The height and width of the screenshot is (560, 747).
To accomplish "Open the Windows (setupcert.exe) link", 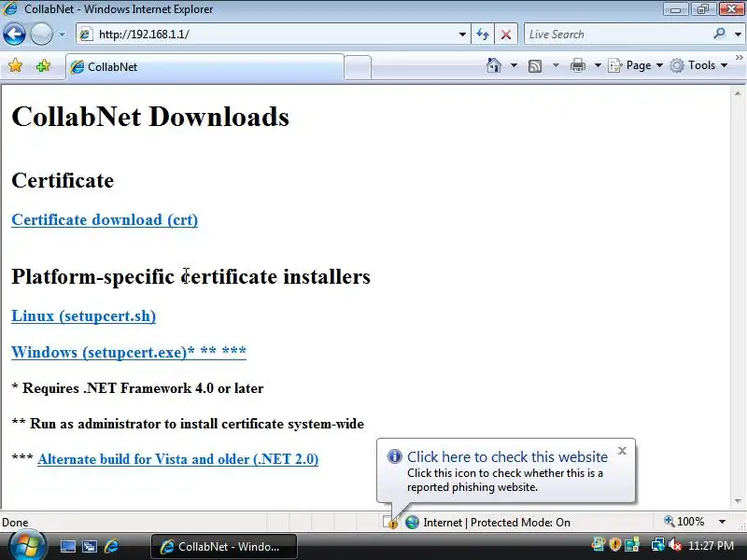I will click(x=129, y=353).
